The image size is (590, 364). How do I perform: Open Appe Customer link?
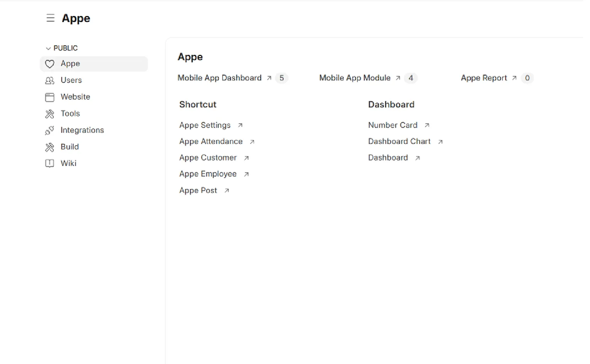208,158
